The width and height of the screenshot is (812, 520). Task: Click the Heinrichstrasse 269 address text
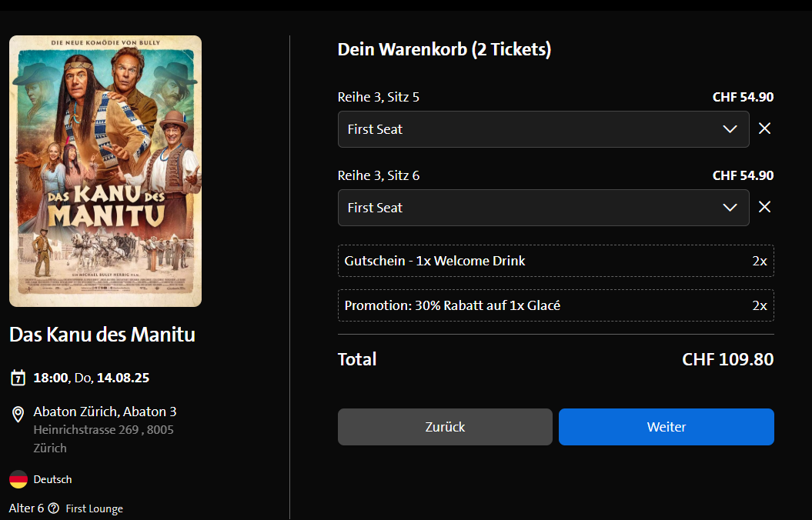pos(103,430)
